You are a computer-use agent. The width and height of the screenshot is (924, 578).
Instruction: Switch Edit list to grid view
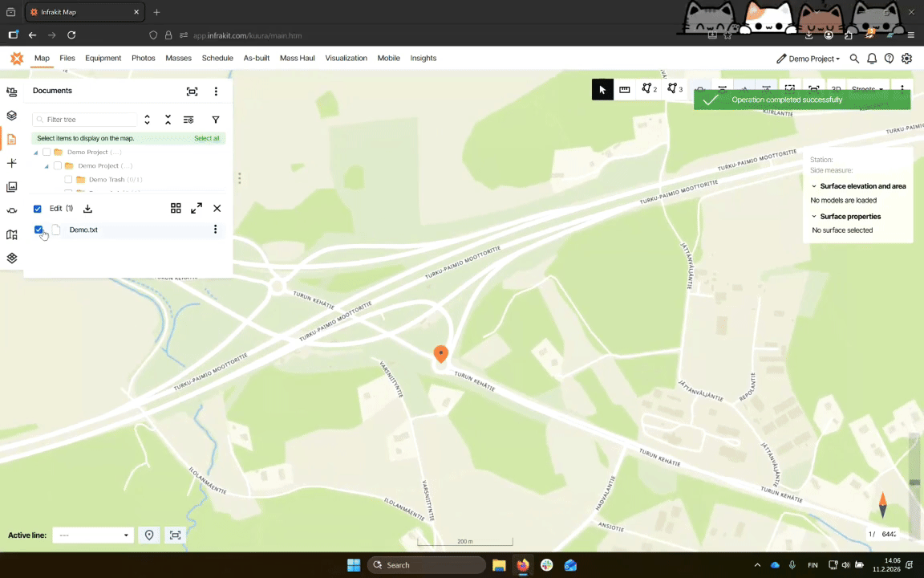coord(176,208)
